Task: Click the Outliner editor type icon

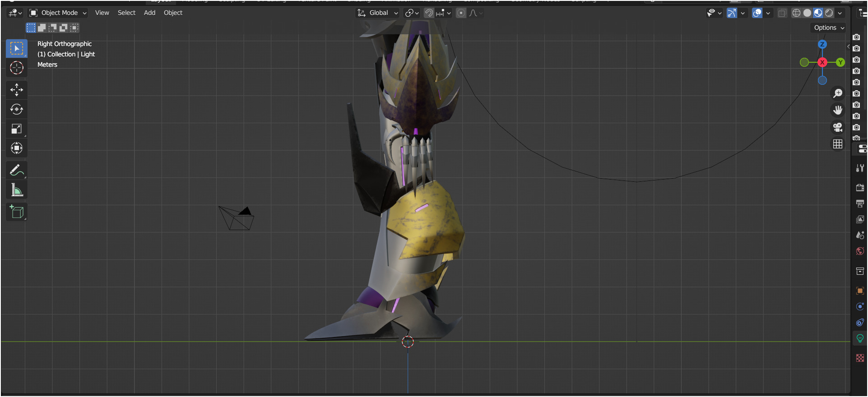Action: click(x=862, y=13)
